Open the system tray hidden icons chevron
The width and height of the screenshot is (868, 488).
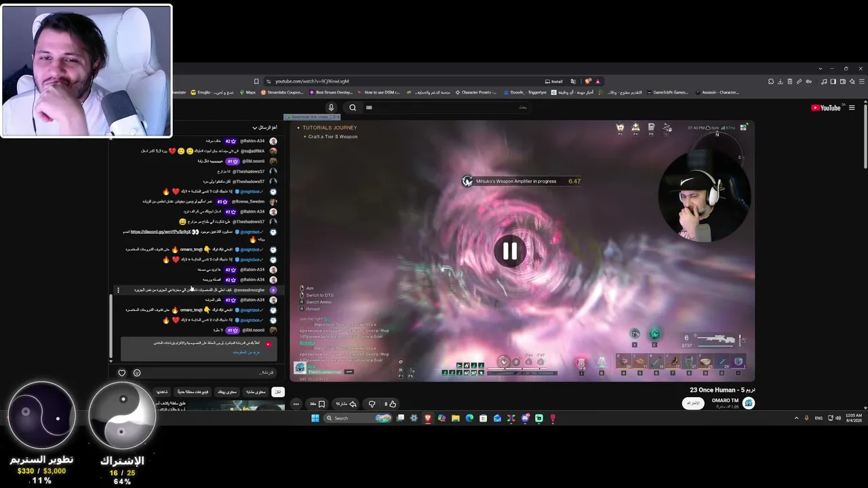796,418
